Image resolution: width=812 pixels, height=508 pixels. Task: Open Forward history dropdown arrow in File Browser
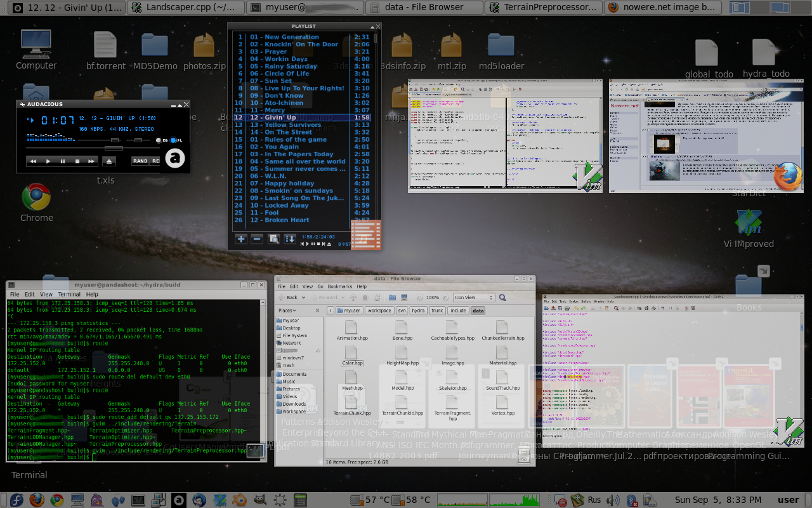[344, 297]
